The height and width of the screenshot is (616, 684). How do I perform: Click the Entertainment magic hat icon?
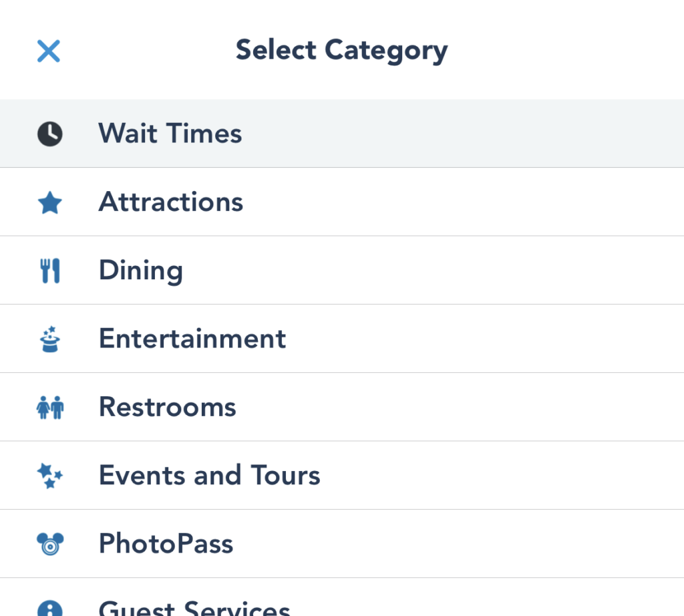pyautogui.click(x=49, y=339)
